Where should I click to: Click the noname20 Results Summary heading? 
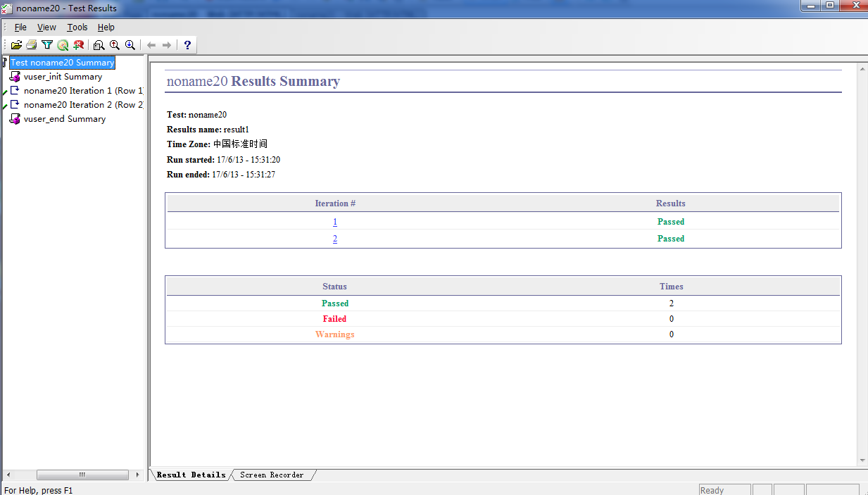(253, 82)
